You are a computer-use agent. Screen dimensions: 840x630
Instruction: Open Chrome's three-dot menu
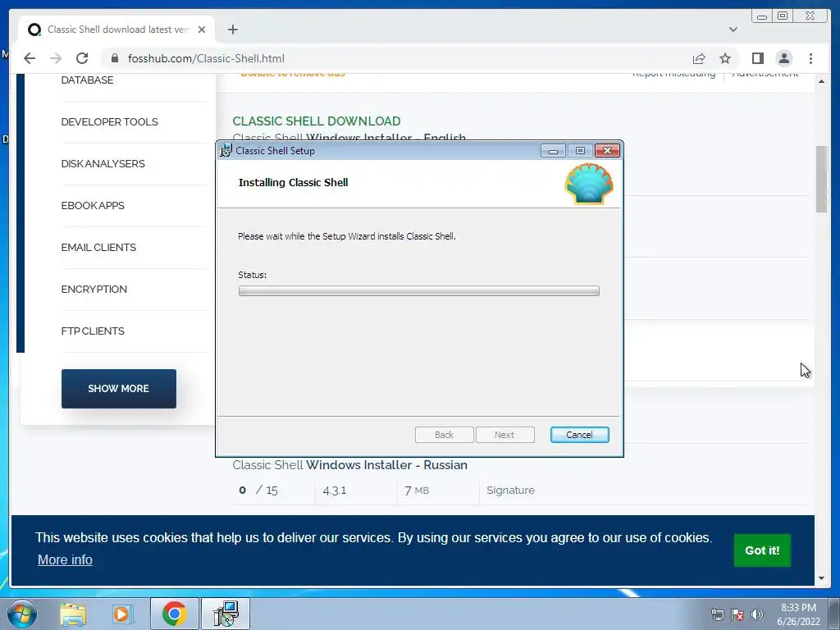(x=810, y=58)
